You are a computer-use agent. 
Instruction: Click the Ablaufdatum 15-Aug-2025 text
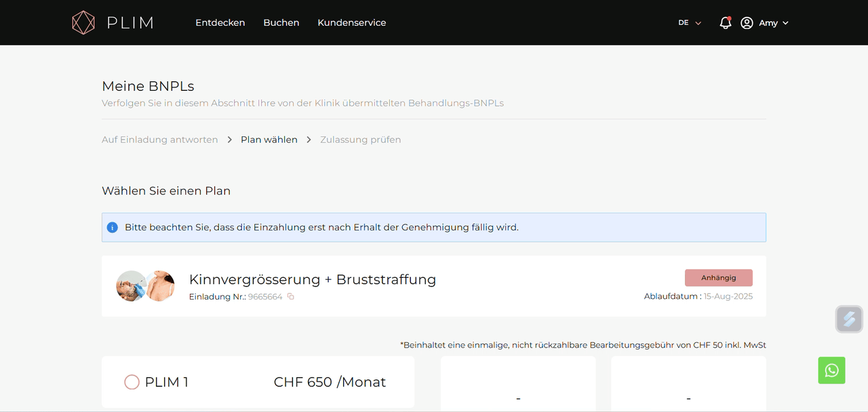pyautogui.click(x=698, y=296)
